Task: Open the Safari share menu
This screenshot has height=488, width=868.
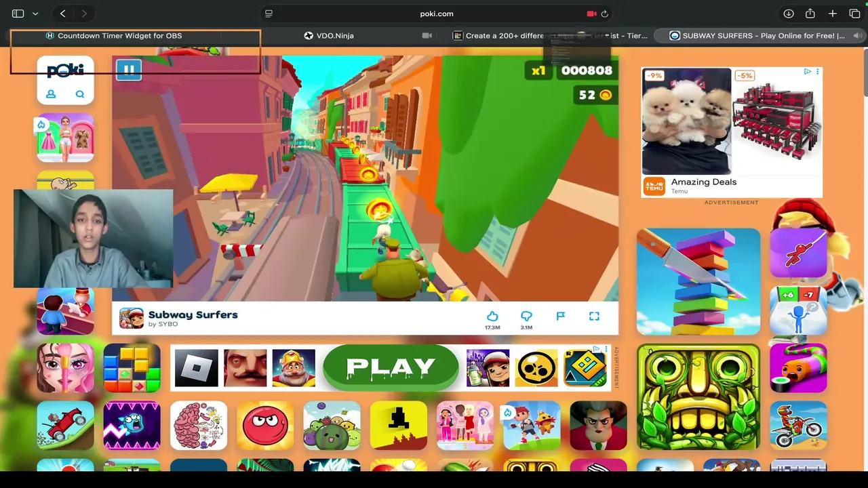Action: click(810, 14)
